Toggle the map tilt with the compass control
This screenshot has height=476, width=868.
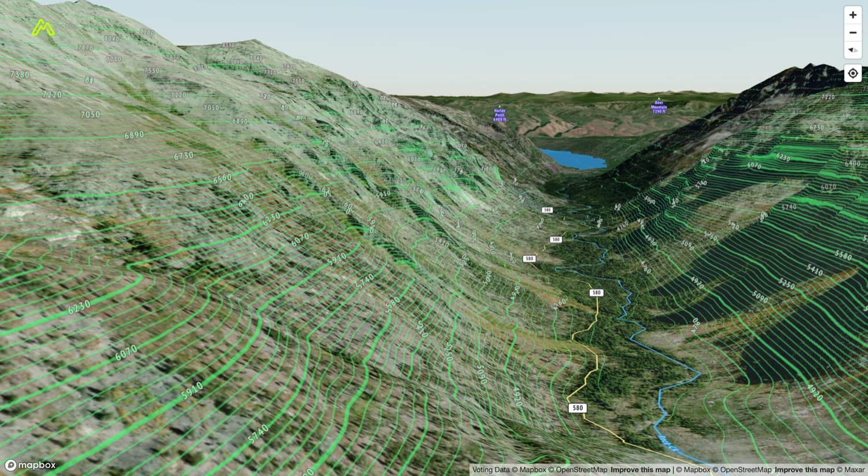pyautogui.click(x=852, y=50)
